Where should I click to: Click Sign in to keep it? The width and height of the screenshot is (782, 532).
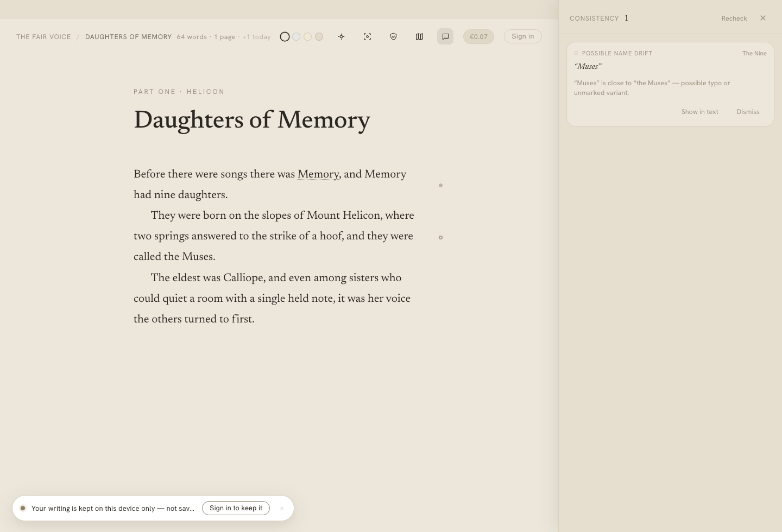(236, 508)
